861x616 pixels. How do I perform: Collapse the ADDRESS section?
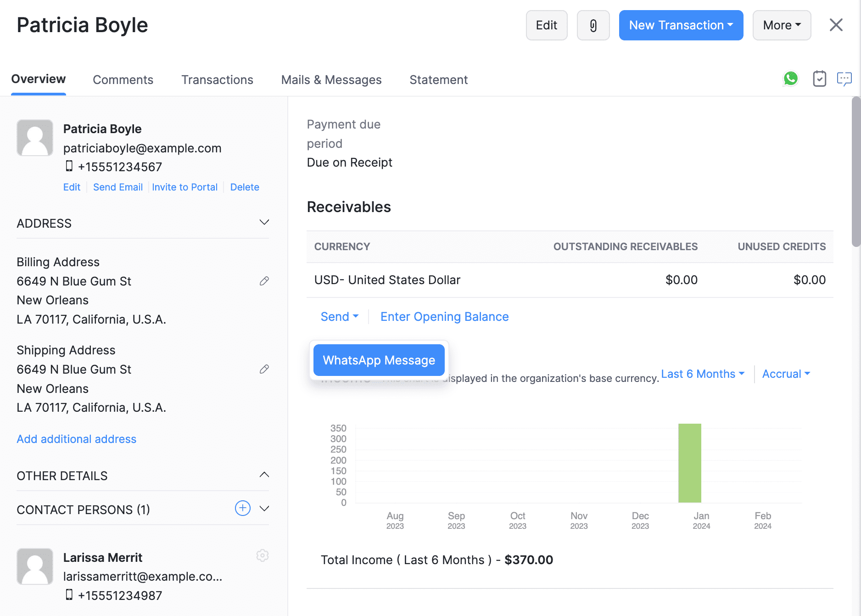264,223
